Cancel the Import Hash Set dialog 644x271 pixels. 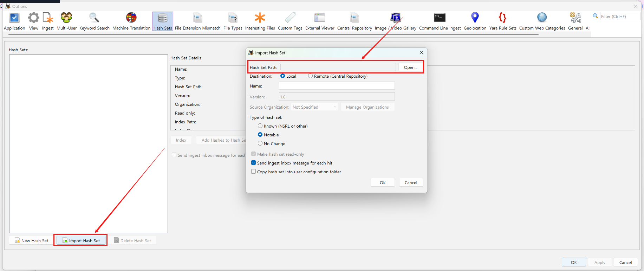(411, 182)
